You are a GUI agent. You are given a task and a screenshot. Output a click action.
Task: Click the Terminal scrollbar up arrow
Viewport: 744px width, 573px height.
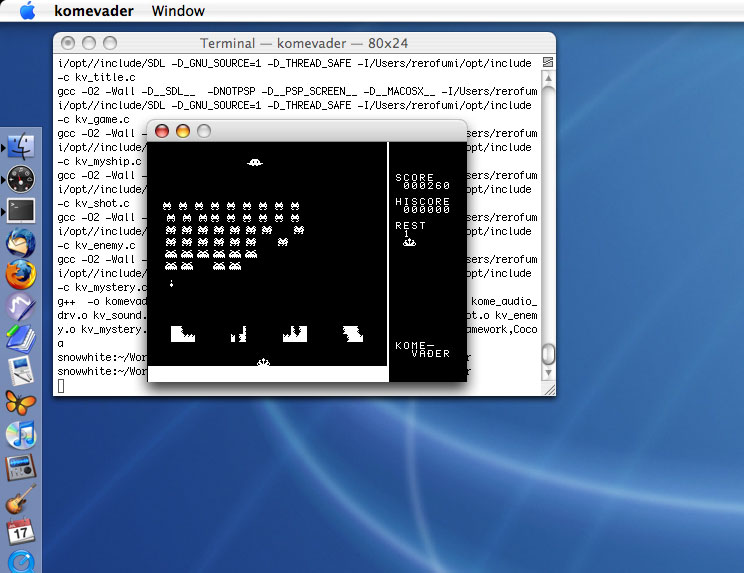tap(548, 78)
